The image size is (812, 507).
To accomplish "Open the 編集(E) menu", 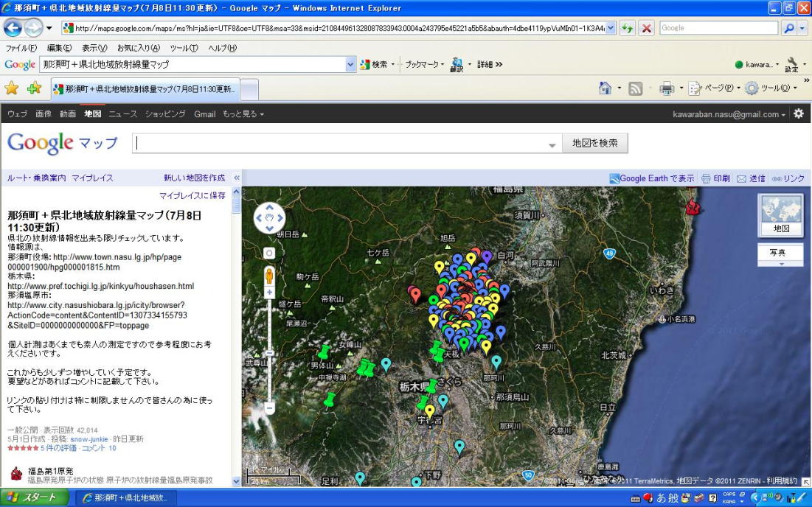I will point(59,48).
